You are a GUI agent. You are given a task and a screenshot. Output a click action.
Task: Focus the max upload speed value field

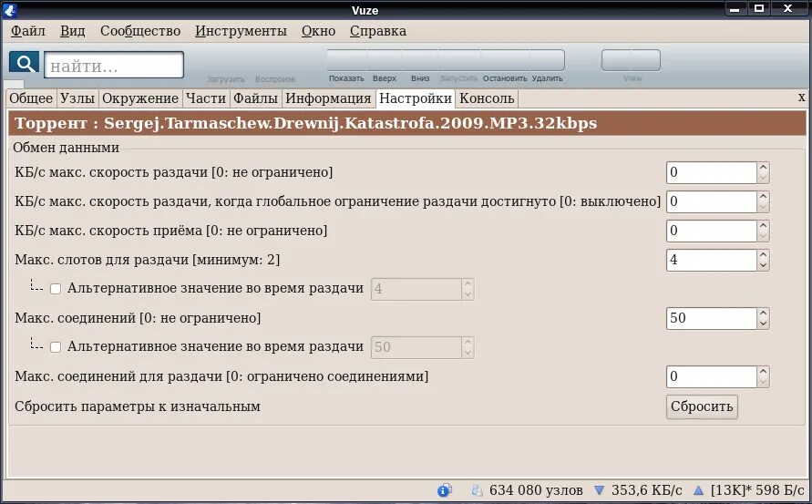point(711,172)
